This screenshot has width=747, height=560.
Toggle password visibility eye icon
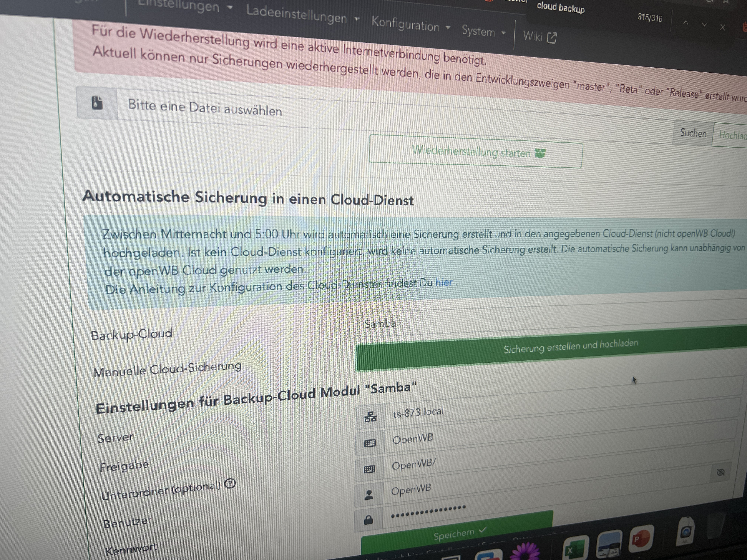point(720,472)
